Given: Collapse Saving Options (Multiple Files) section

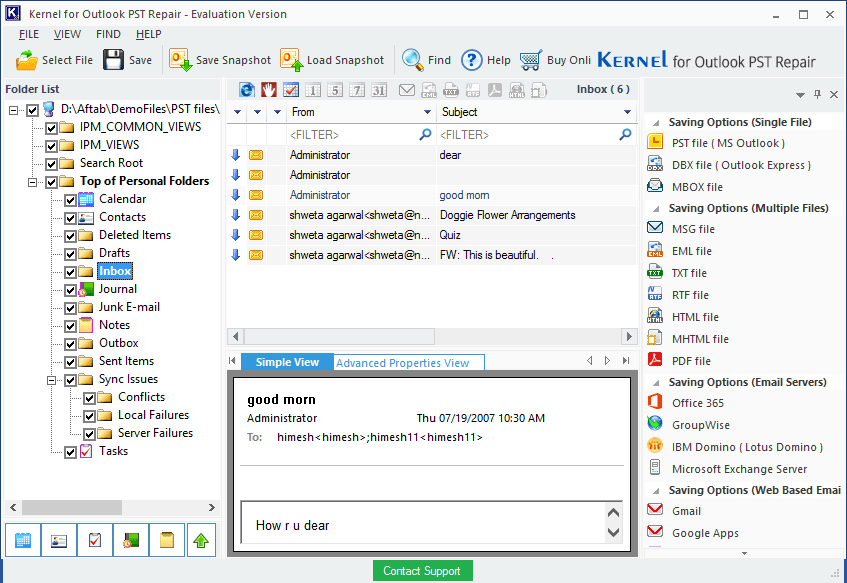Looking at the screenshot, I should [656, 209].
